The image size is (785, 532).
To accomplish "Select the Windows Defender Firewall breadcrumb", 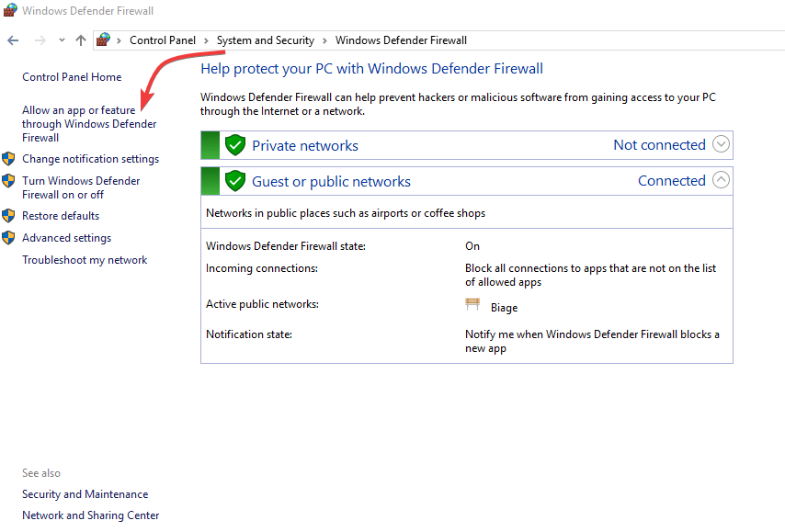I will [401, 40].
